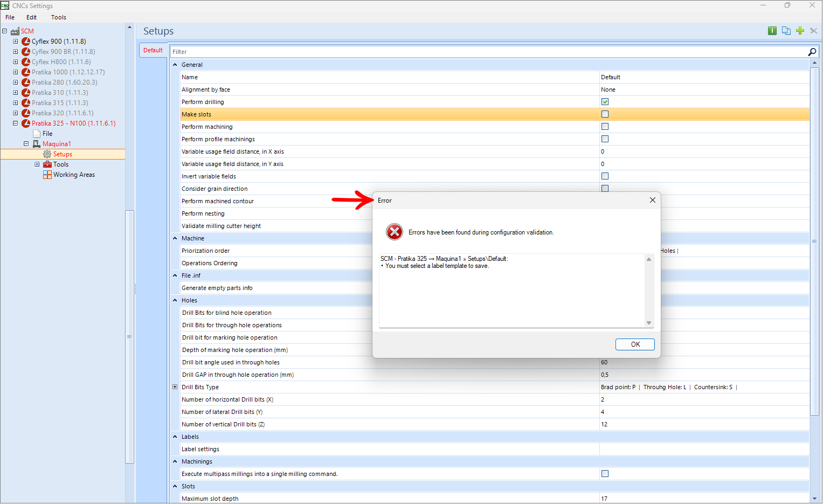Click the Cyflex 900 BR machine icon
Image resolution: width=823 pixels, height=504 pixels.
(x=26, y=52)
